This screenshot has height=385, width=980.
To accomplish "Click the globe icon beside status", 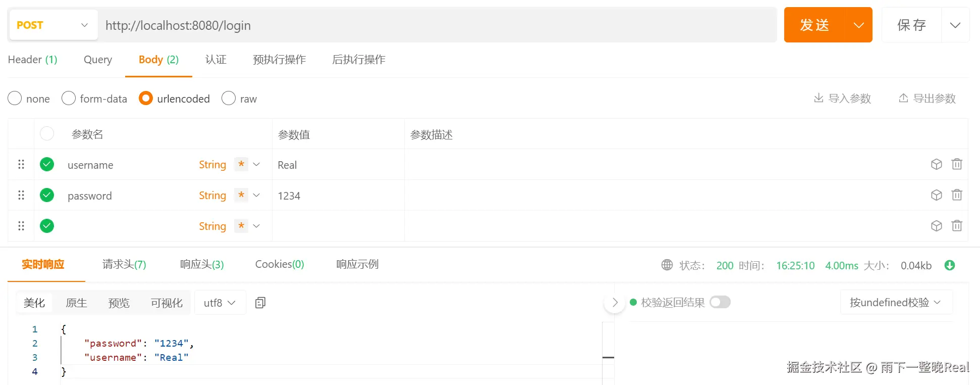I will 667,265.
